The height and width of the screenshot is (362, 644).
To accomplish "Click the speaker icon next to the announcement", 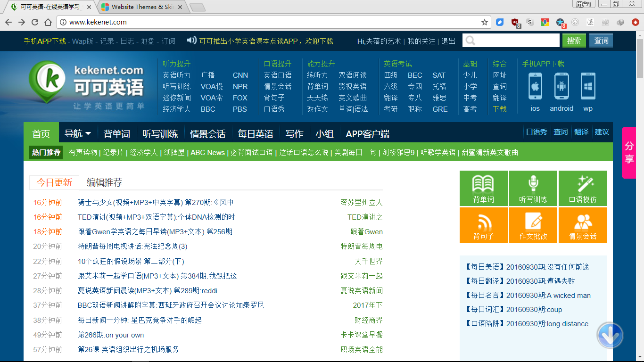I will point(190,40).
